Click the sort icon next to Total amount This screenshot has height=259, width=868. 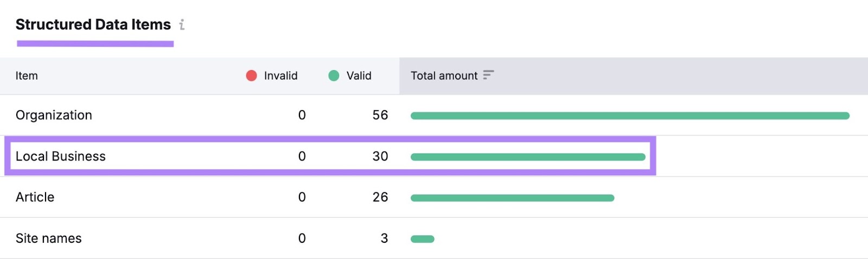click(488, 75)
